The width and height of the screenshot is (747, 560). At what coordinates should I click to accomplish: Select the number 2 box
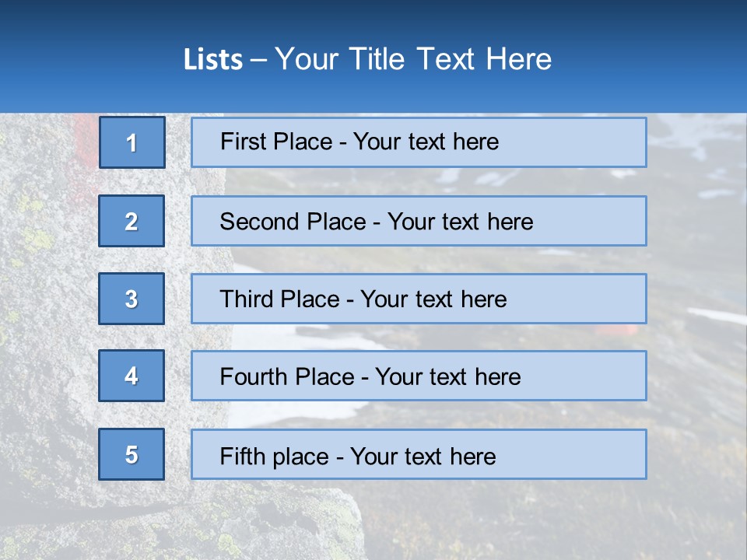pyautogui.click(x=132, y=221)
